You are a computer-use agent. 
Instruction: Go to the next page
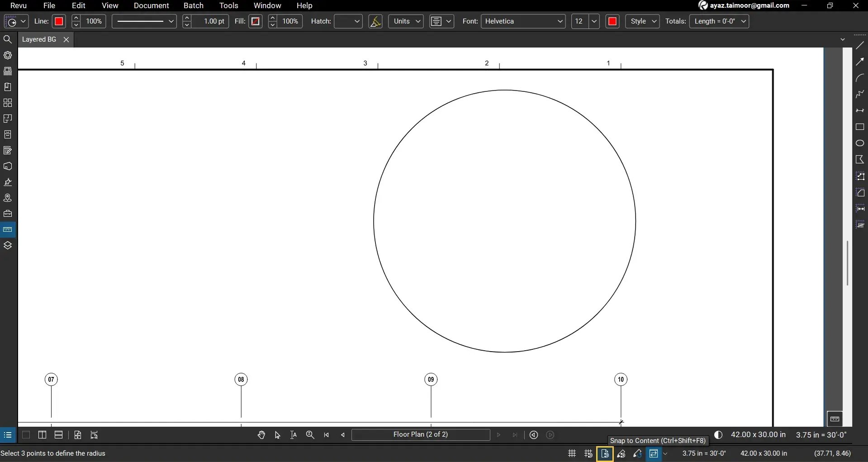[x=498, y=435]
